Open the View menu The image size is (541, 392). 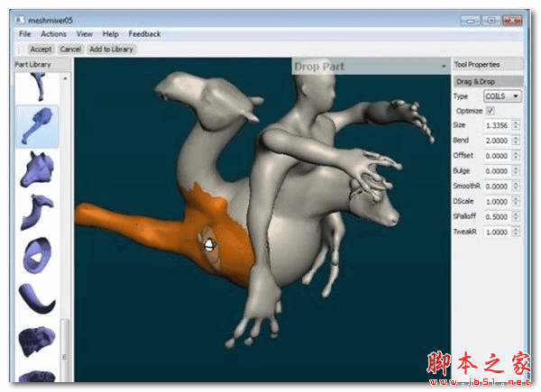coord(85,34)
